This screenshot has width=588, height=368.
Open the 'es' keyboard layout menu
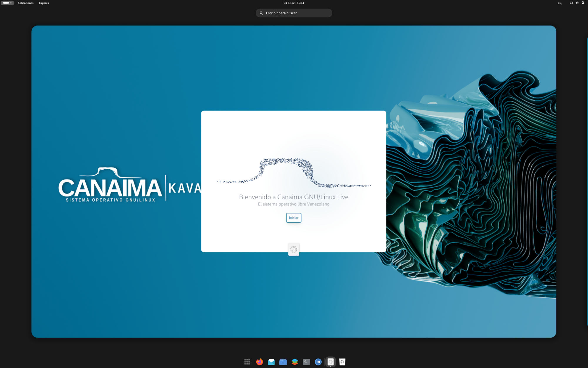[559, 3]
